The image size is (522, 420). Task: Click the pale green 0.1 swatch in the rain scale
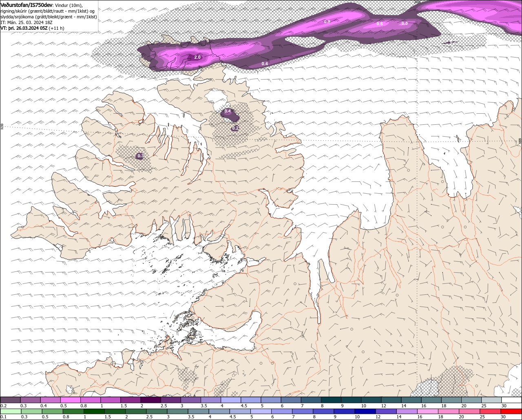click(11, 411)
